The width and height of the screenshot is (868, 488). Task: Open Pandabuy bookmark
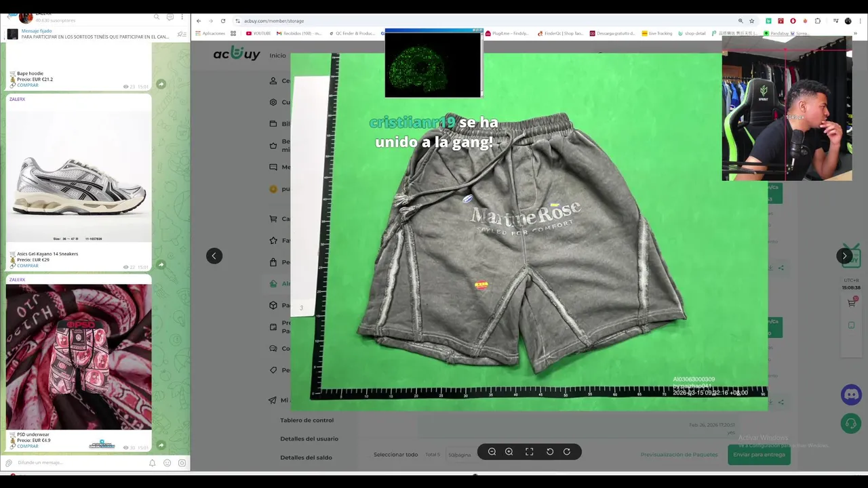787,33
